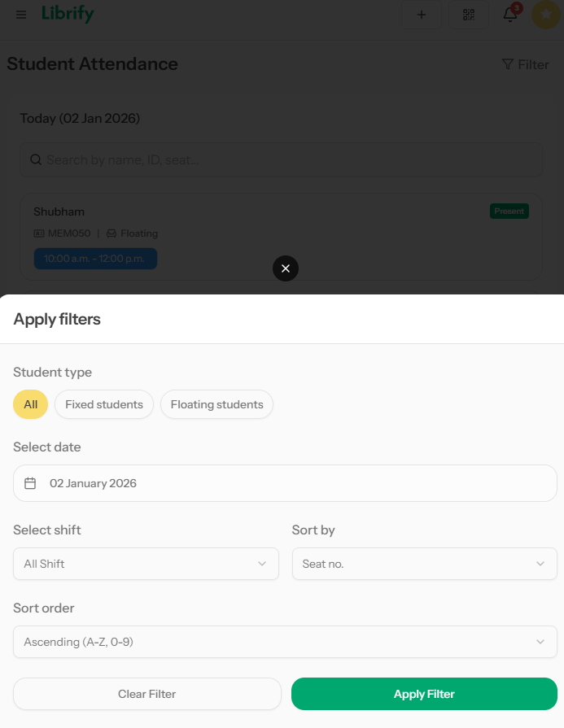Open the hamburger navigation menu
The width and height of the screenshot is (564, 728).
tap(20, 14)
